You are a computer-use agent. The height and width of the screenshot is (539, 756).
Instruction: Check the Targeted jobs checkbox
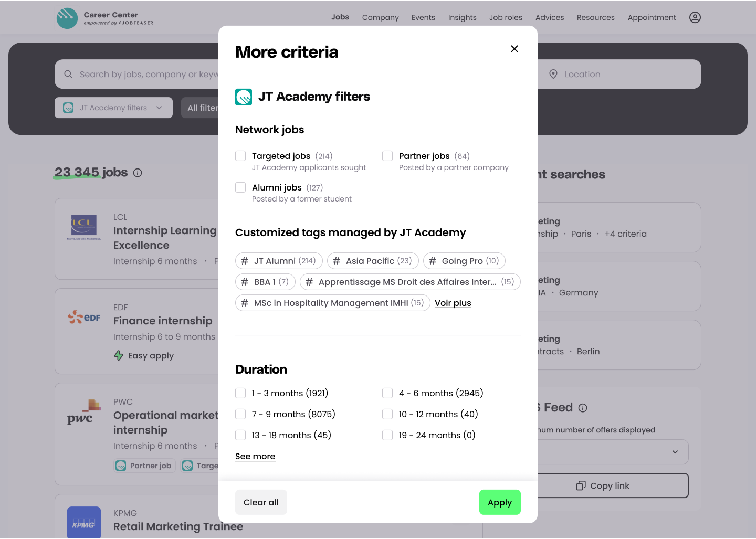(240, 156)
